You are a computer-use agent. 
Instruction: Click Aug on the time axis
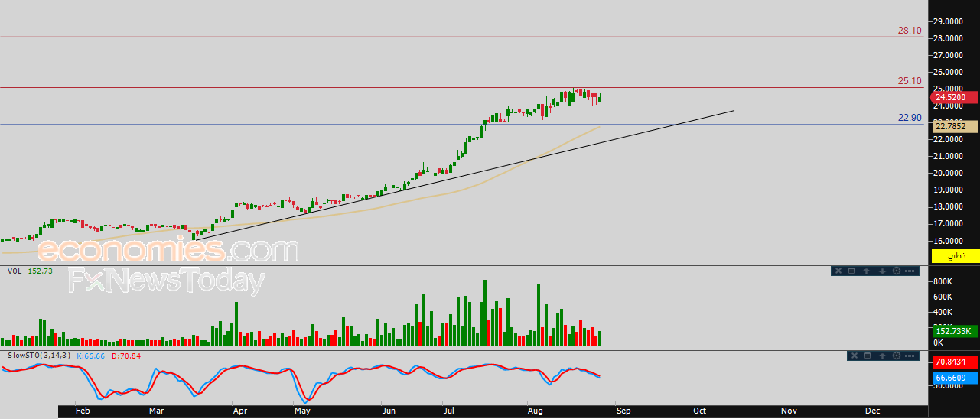coord(536,411)
